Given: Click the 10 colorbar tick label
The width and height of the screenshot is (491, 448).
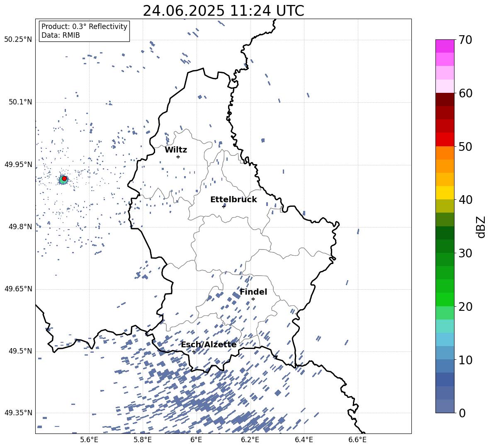Looking at the screenshot, I should (x=465, y=360).
